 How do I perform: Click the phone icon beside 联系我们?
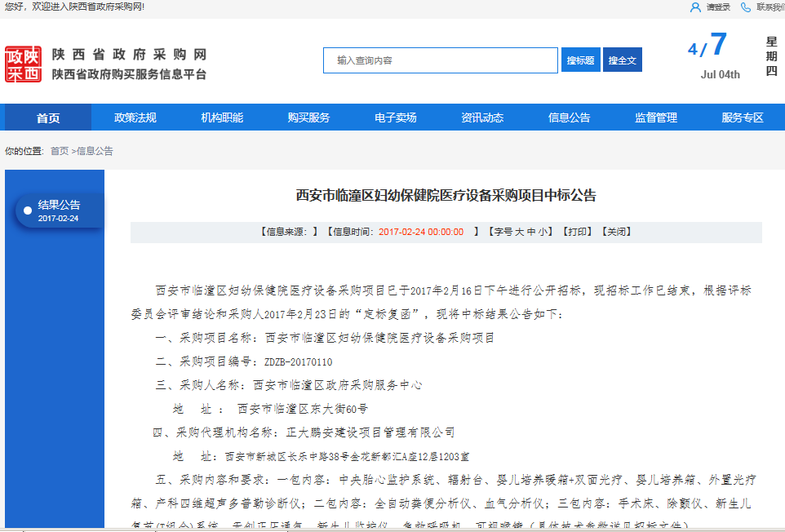click(x=746, y=7)
